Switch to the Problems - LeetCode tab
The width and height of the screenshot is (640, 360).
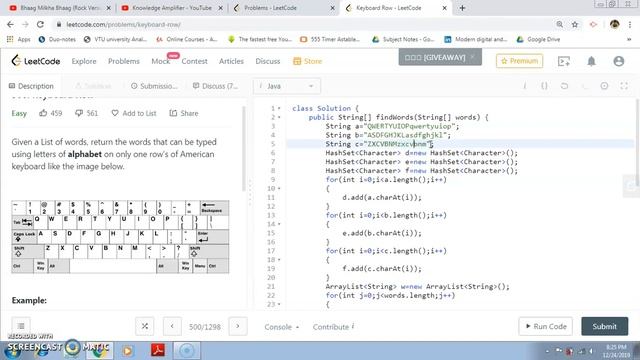pyautogui.click(x=283, y=8)
